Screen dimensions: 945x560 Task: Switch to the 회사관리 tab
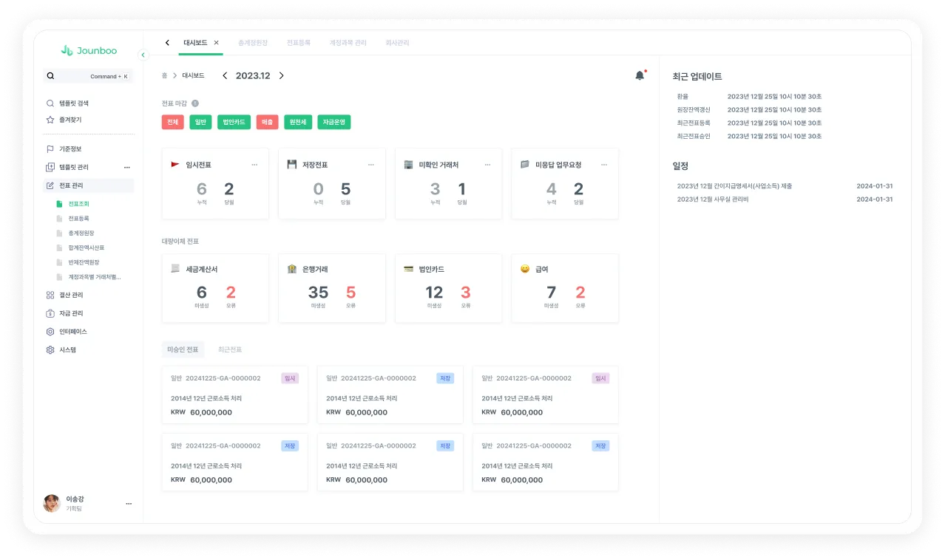coord(397,43)
